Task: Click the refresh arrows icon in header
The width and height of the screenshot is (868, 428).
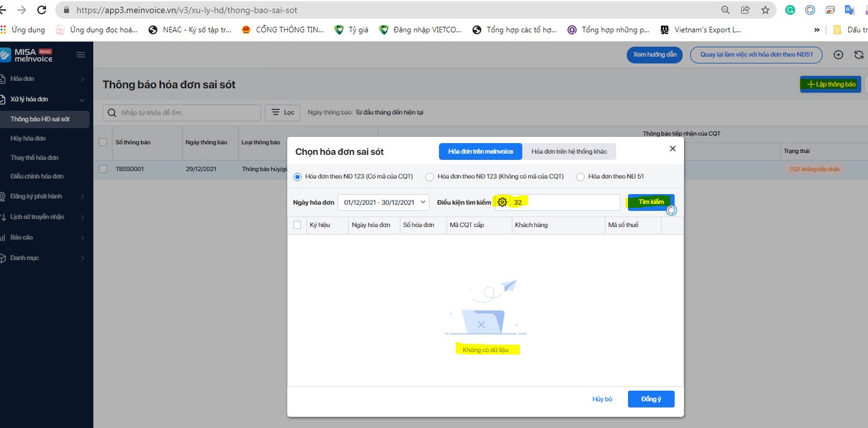Action: click(859, 55)
